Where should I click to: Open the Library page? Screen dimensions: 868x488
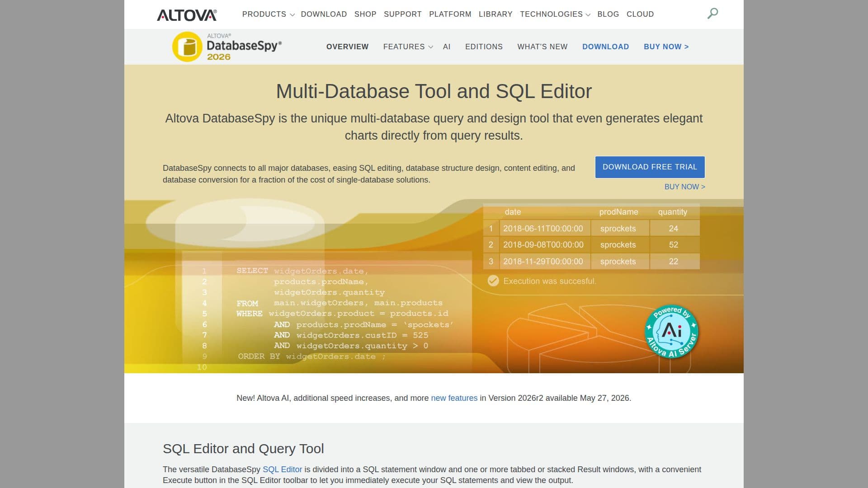click(495, 14)
